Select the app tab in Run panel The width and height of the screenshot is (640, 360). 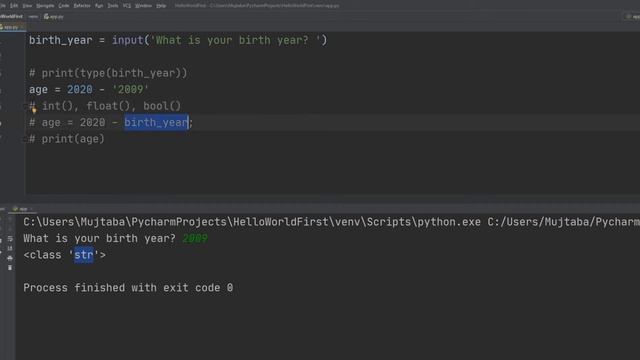click(x=21, y=209)
